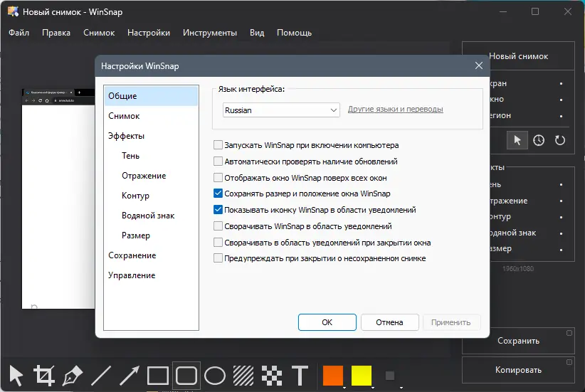This screenshot has height=392, width=585.
Task: Click the yellow fill color swatch
Action: (x=362, y=375)
